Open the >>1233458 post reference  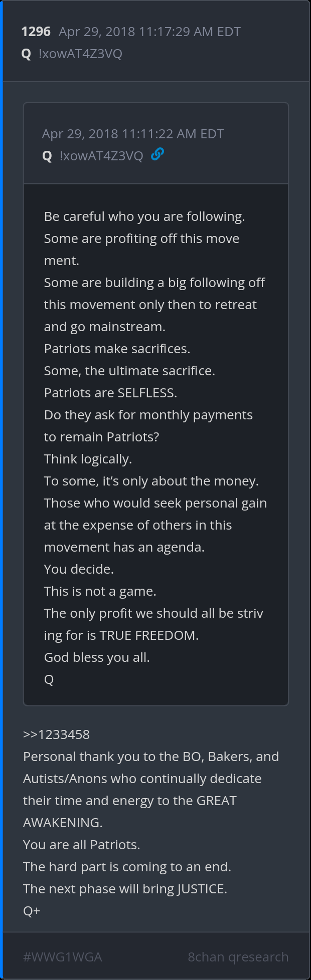(56, 734)
